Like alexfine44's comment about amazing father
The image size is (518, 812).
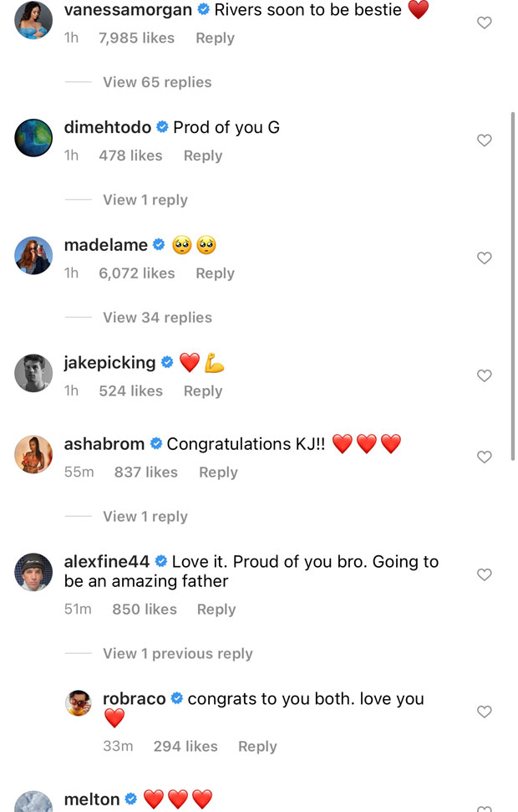pyautogui.click(x=484, y=575)
